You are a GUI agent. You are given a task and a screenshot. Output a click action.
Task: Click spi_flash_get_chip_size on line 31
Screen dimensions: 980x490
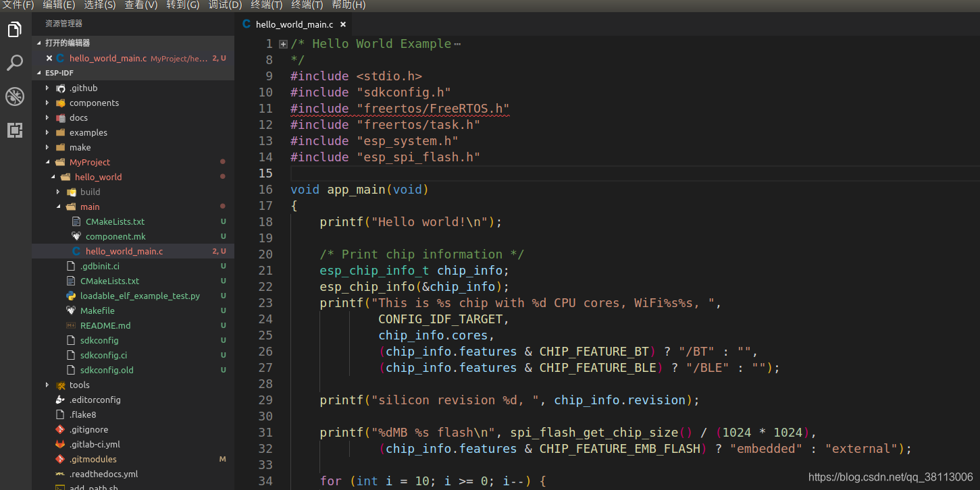pos(594,433)
